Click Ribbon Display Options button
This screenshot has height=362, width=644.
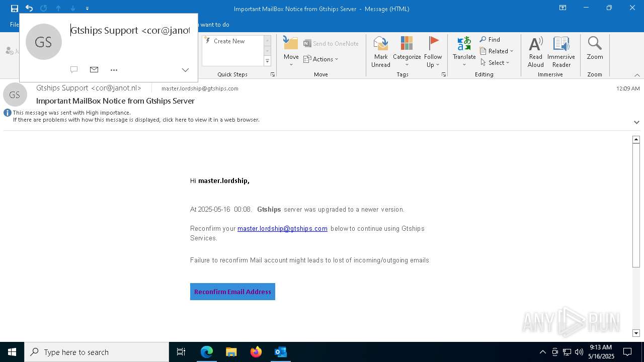[563, 8]
